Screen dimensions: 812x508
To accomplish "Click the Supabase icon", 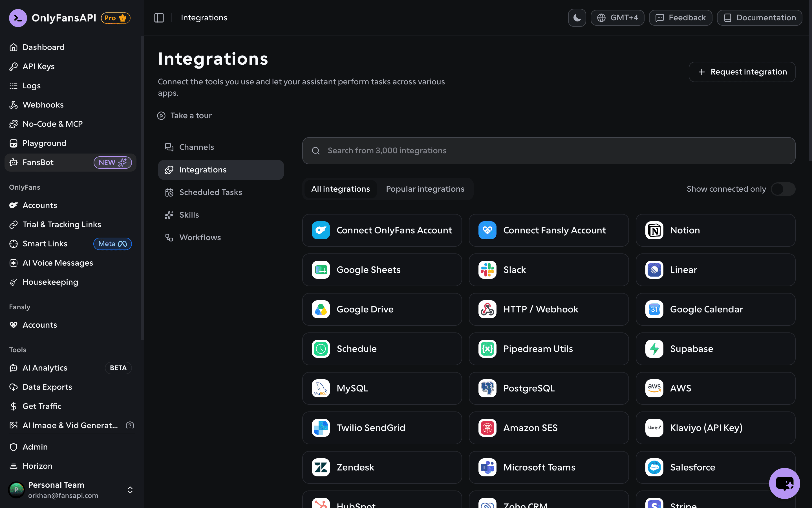I will (654, 349).
